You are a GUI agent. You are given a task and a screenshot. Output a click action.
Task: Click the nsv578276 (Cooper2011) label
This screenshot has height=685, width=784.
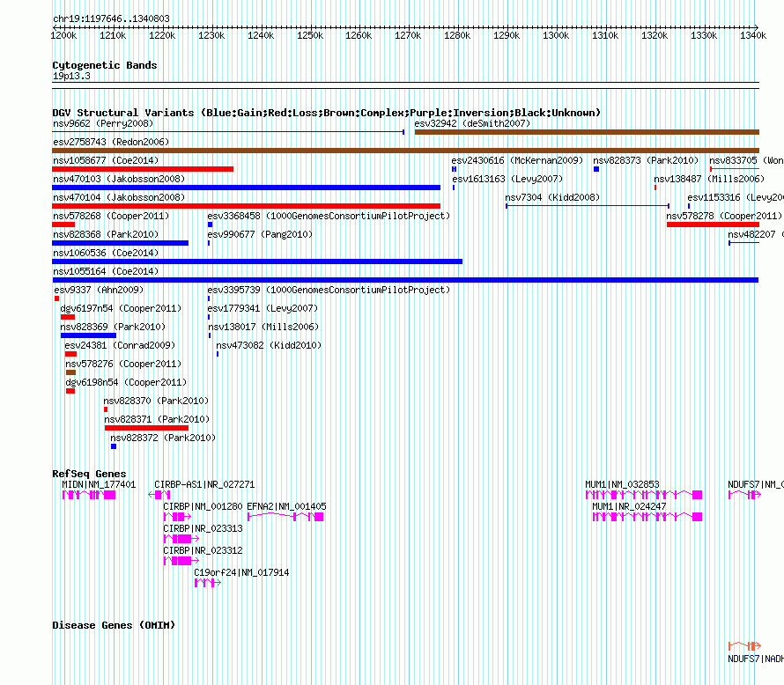123,364
